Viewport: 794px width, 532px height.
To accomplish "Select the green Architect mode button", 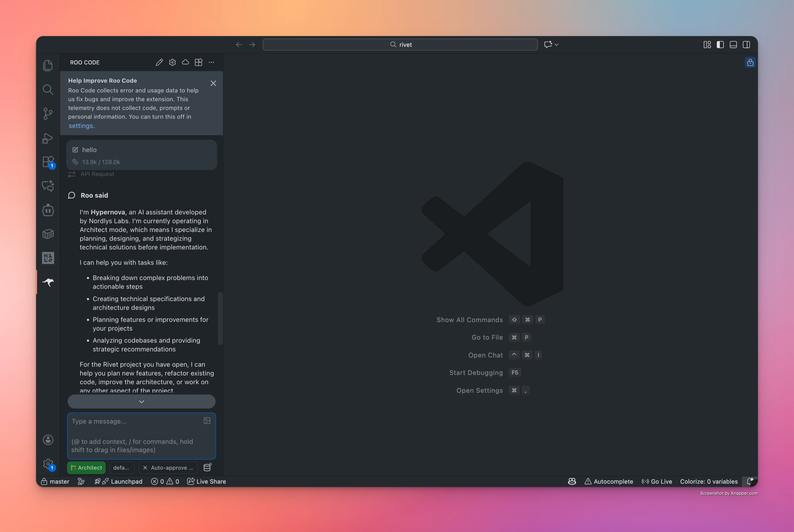I will (x=86, y=468).
